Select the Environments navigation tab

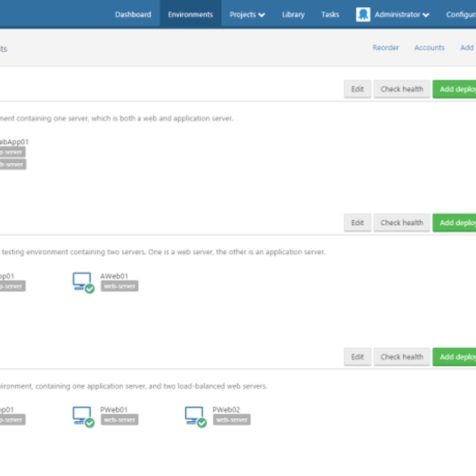point(190,14)
